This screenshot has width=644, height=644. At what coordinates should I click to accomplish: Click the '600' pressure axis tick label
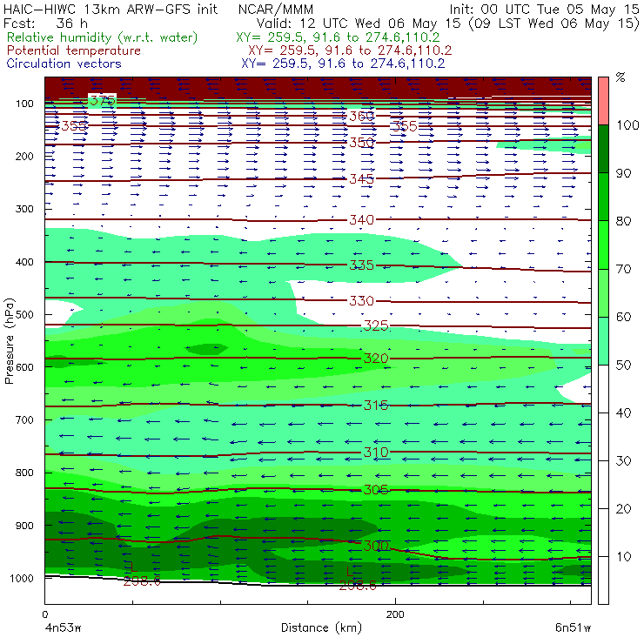pos(24,366)
